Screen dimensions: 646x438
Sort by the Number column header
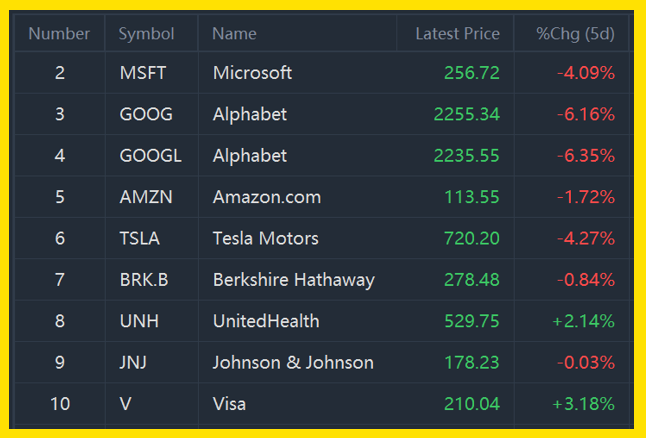59,34
